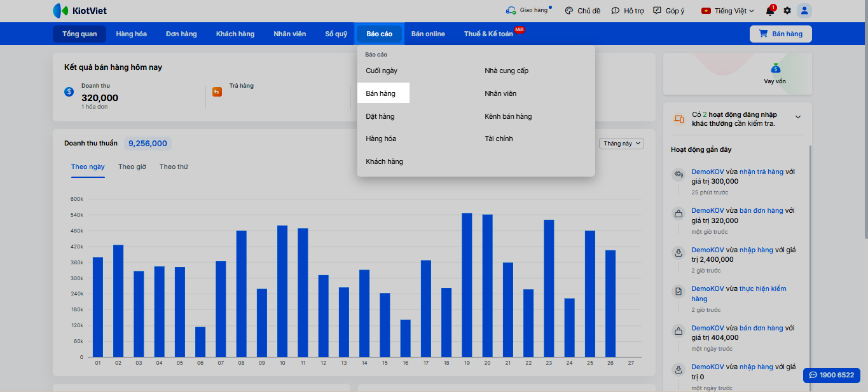Open settings via the gear icon
Image resolution: width=868 pixels, height=392 pixels.
787,11
